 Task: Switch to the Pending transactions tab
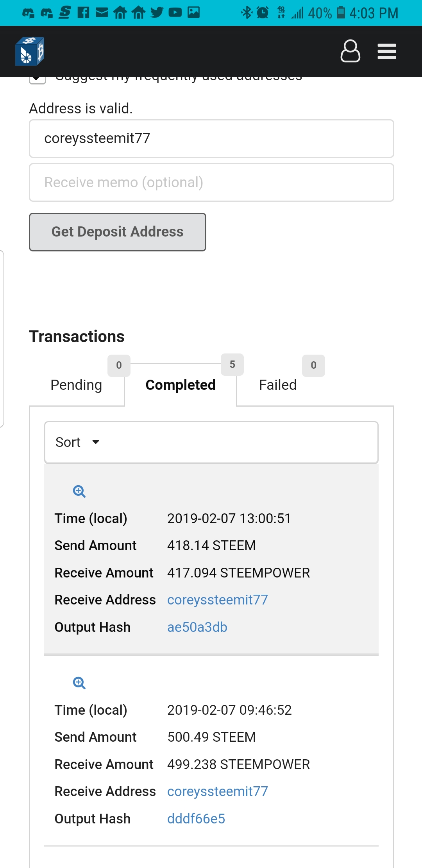point(77,385)
